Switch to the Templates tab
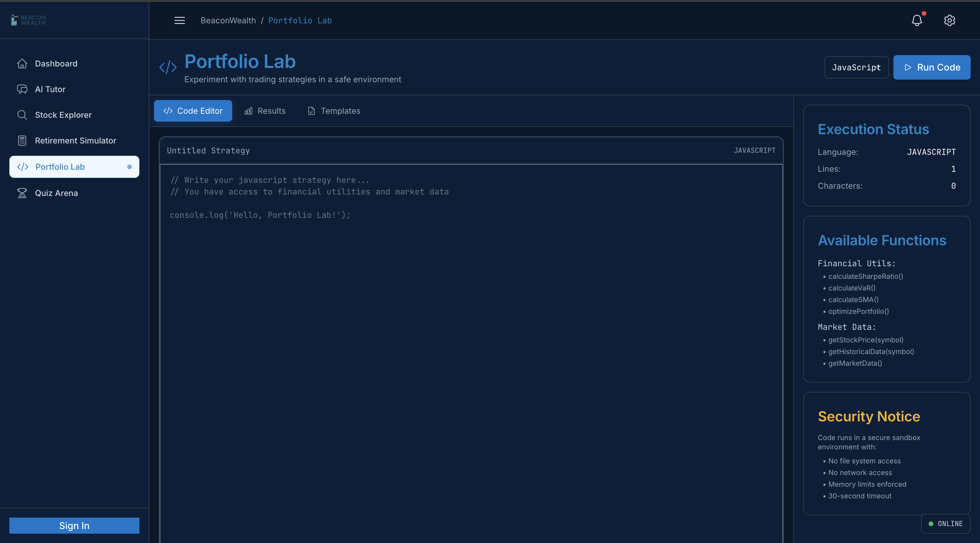The width and height of the screenshot is (980, 543). click(x=334, y=111)
